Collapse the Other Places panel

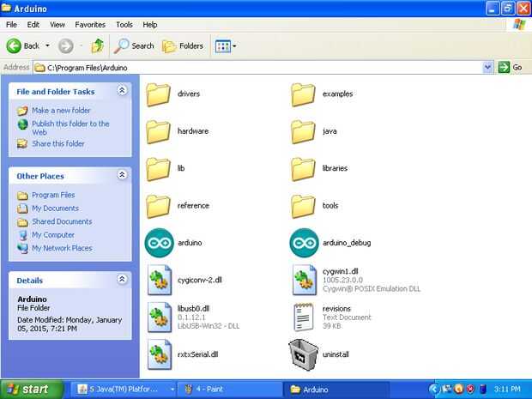[x=122, y=175]
